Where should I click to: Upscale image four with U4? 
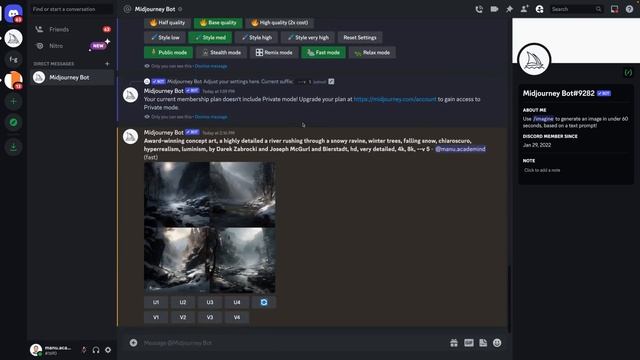coord(237,302)
